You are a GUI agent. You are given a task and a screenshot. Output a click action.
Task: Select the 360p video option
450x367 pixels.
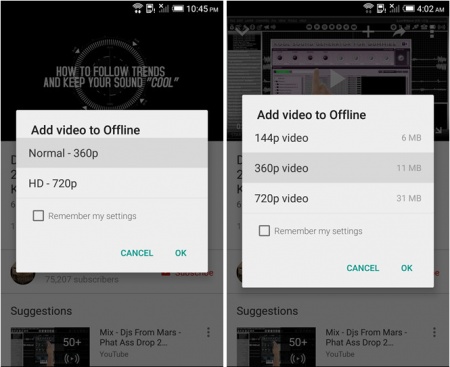pyautogui.click(x=338, y=168)
